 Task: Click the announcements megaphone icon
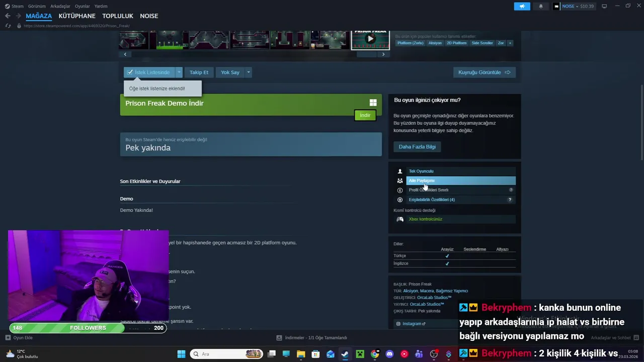click(x=522, y=6)
